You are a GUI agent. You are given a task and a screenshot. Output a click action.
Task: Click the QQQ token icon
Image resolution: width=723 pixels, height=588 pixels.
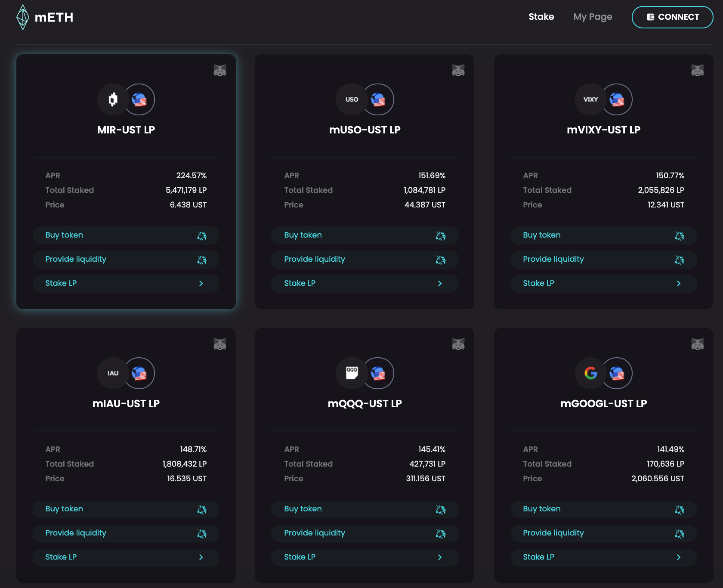pyautogui.click(x=352, y=373)
